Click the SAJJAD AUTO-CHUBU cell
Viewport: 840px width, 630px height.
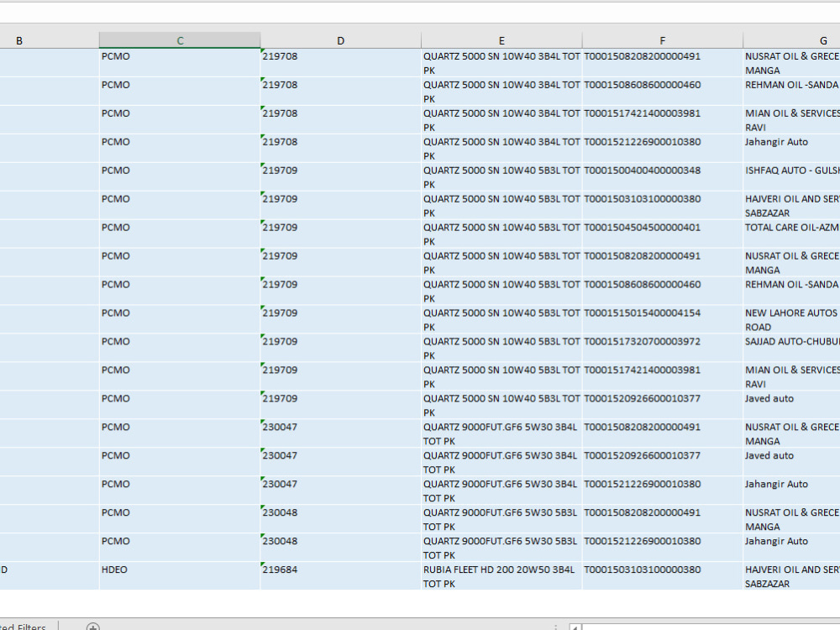tap(792, 349)
